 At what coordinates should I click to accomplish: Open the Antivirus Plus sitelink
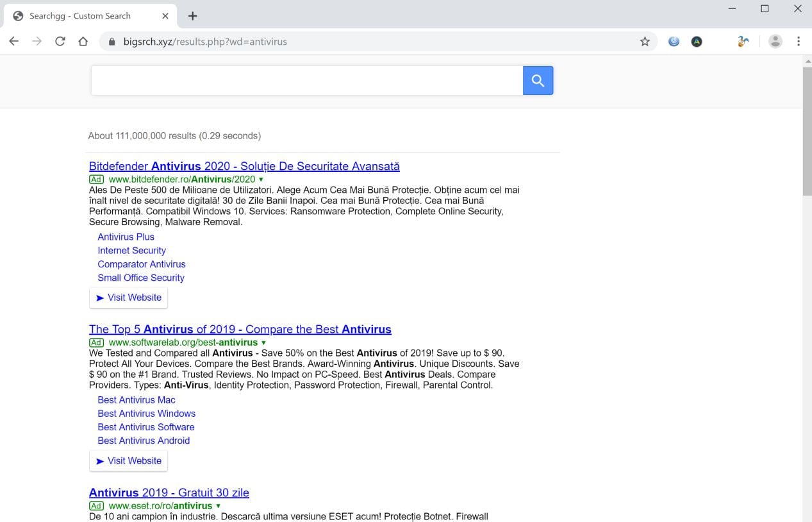pos(126,237)
